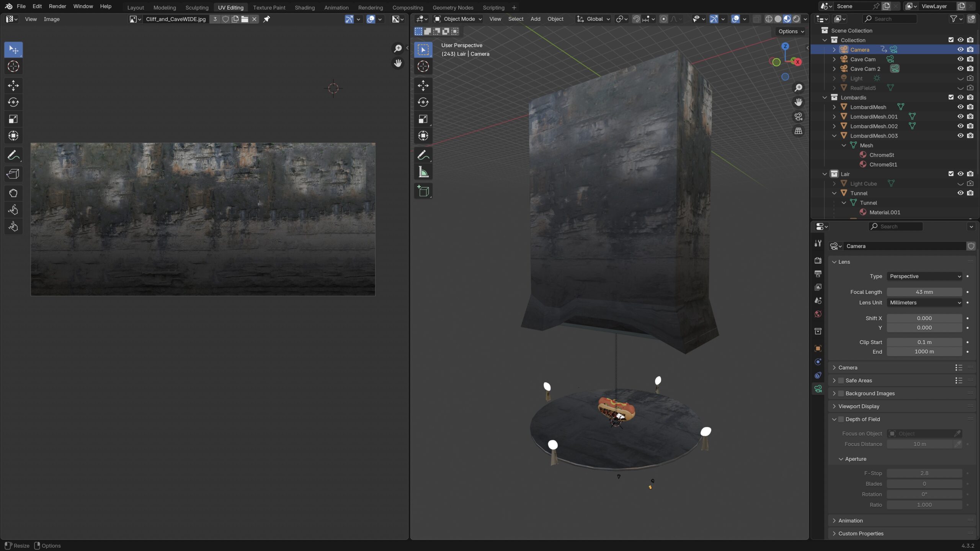Hide Cave Cam 2 in the outliner
Screen dimensions: 980x551
point(961,68)
